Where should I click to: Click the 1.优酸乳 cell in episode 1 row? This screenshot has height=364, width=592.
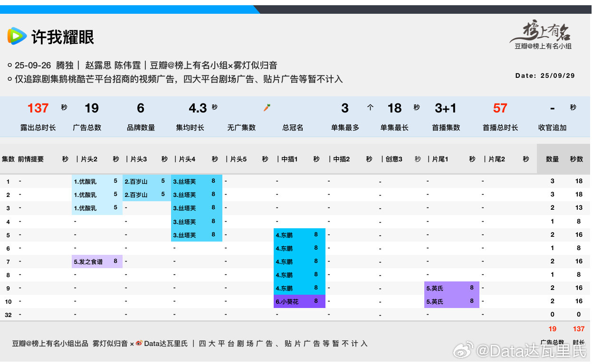point(97,181)
